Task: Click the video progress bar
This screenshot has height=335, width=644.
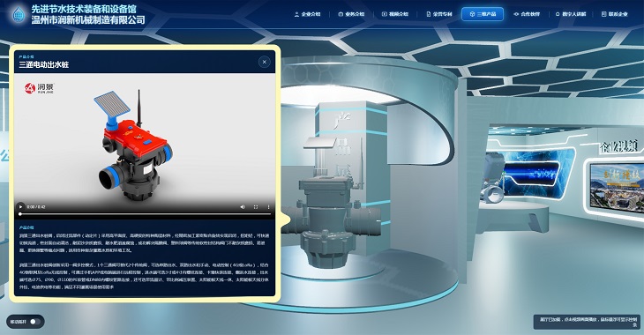Action: coord(146,214)
